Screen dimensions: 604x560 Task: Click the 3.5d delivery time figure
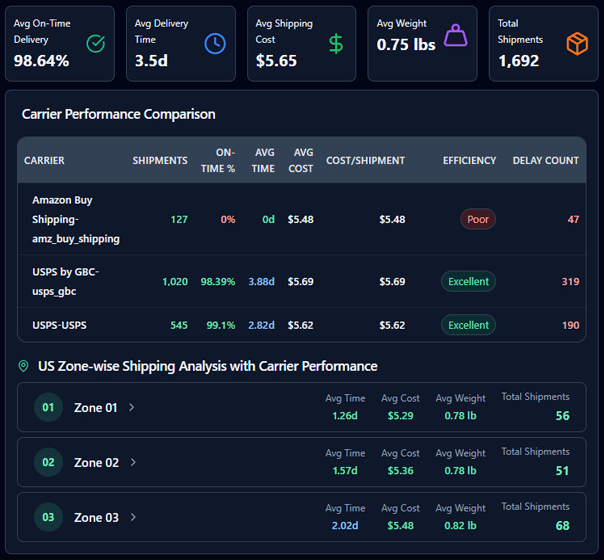pyautogui.click(x=151, y=60)
